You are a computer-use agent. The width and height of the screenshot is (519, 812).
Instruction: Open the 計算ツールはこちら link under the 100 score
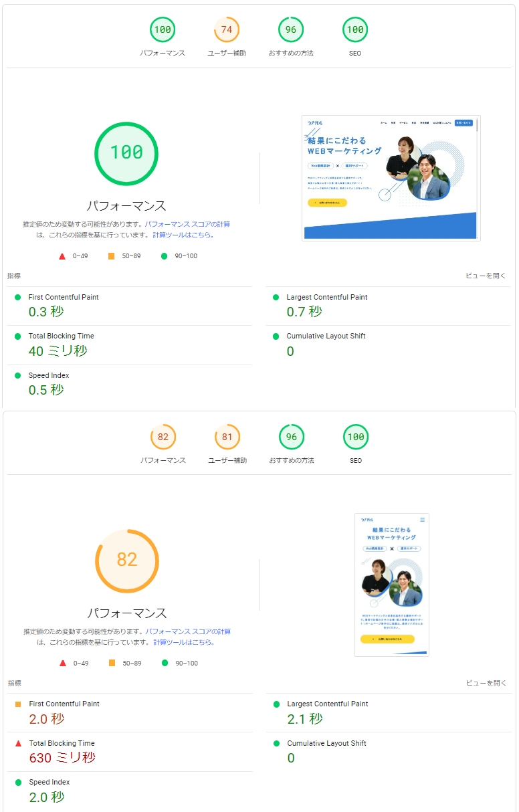pyautogui.click(x=183, y=235)
